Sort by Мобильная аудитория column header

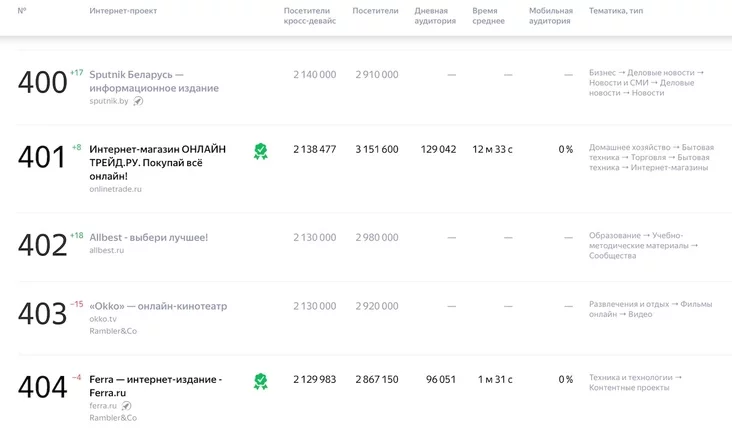pyautogui.click(x=551, y=16)
